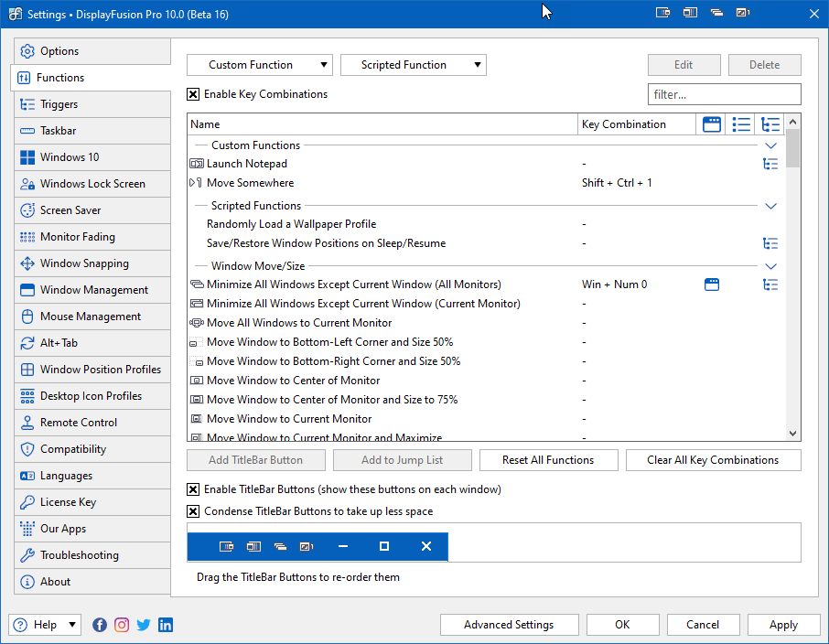
Task: Click the shield icon next to Compatibility
Action: point(27,449)
